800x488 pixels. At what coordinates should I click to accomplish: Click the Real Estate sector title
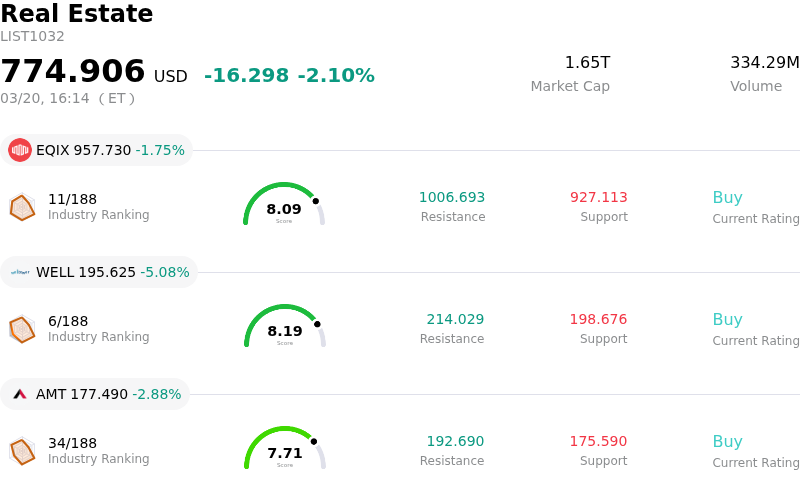77,14
